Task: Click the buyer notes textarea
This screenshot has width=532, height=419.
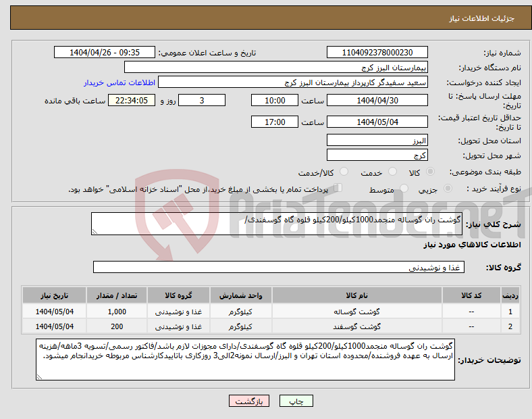Action: 245,360
